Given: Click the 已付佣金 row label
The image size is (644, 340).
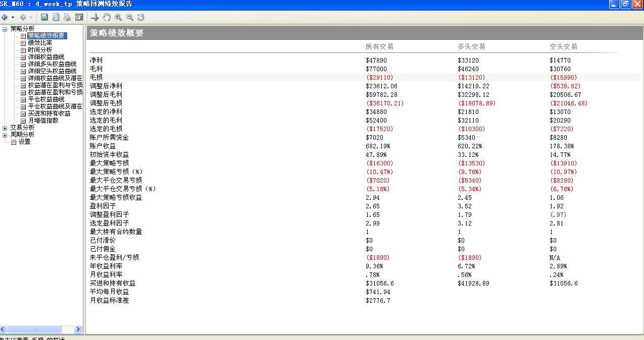Looking at the screenshot, I should tap(103, 249).
